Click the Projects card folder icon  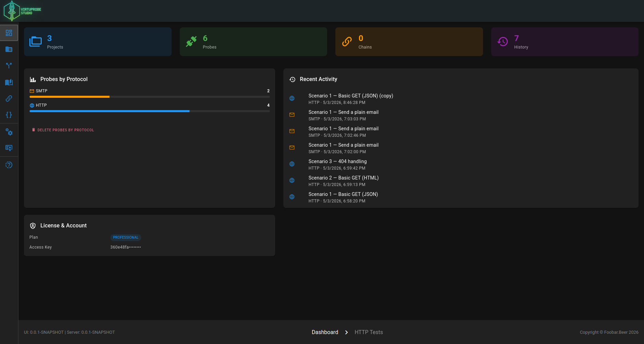tap(36, 42)
